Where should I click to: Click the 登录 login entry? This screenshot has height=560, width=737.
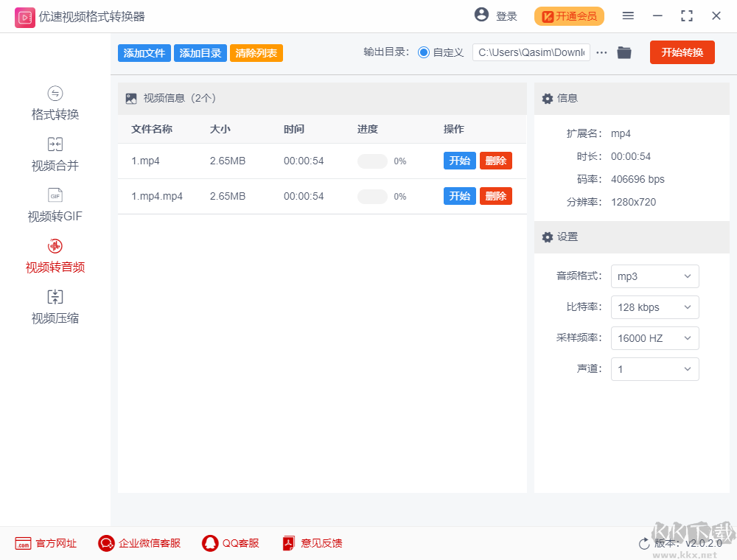pos(505,15)
